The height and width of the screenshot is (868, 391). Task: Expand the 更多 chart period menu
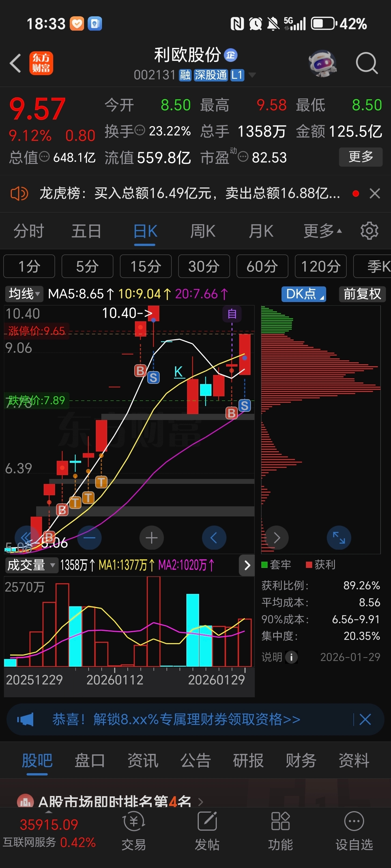pyautogui.click(x=323, y=231)
